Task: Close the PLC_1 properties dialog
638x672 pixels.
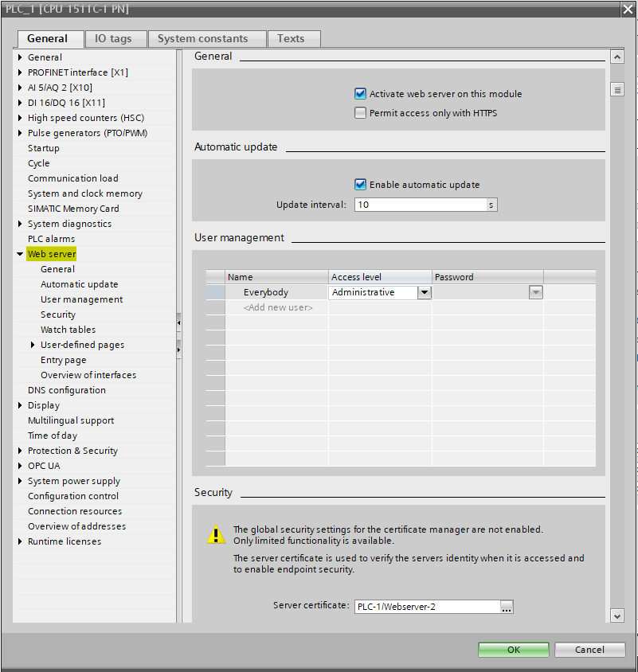Action: pyautogui.click(x=628, y=8)
